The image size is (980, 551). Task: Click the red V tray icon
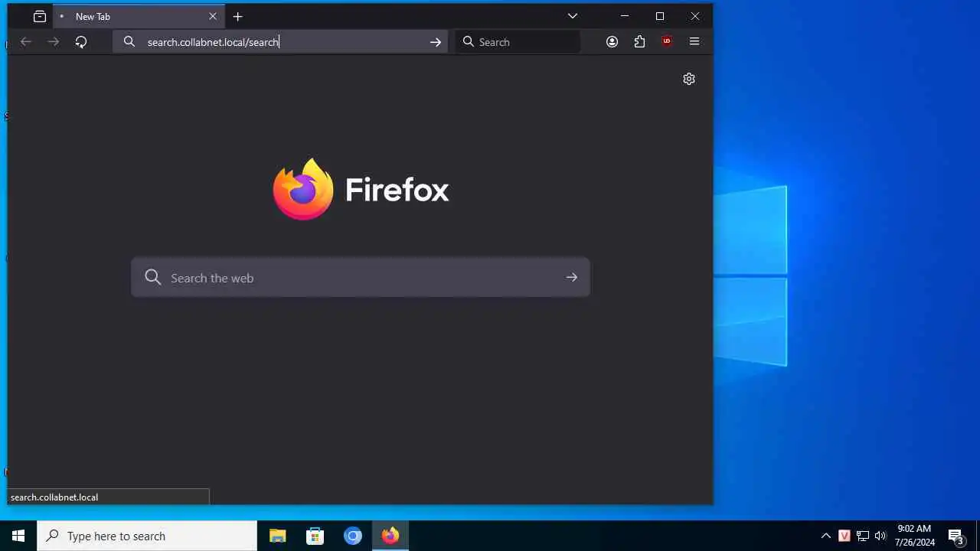(844, 536)
